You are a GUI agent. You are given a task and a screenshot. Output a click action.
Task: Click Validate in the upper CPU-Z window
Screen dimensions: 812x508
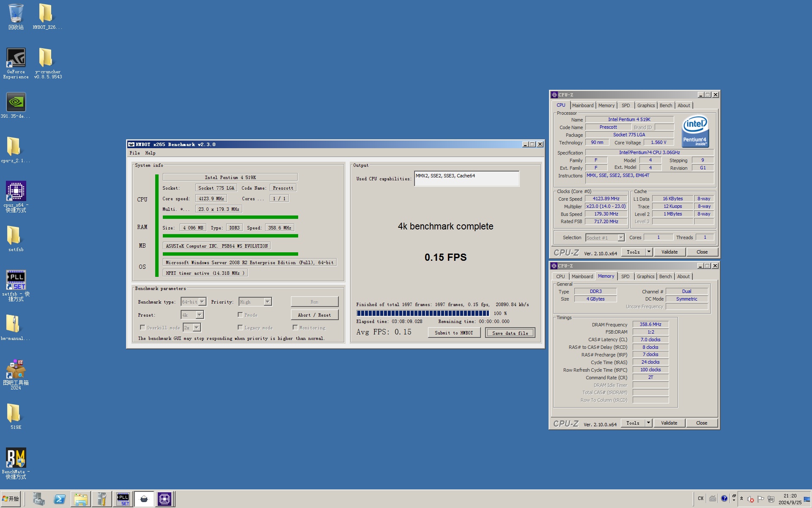tap(669, 252)
